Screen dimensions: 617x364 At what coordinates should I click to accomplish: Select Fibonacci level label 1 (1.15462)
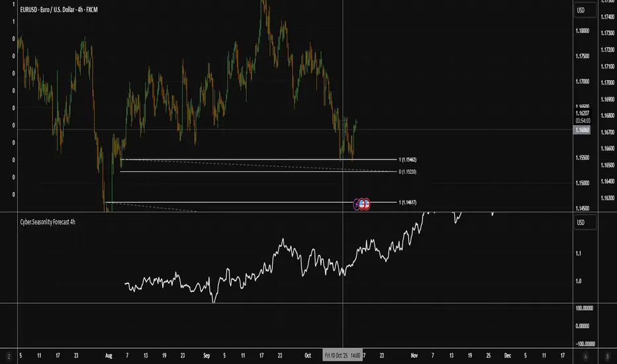407,159
